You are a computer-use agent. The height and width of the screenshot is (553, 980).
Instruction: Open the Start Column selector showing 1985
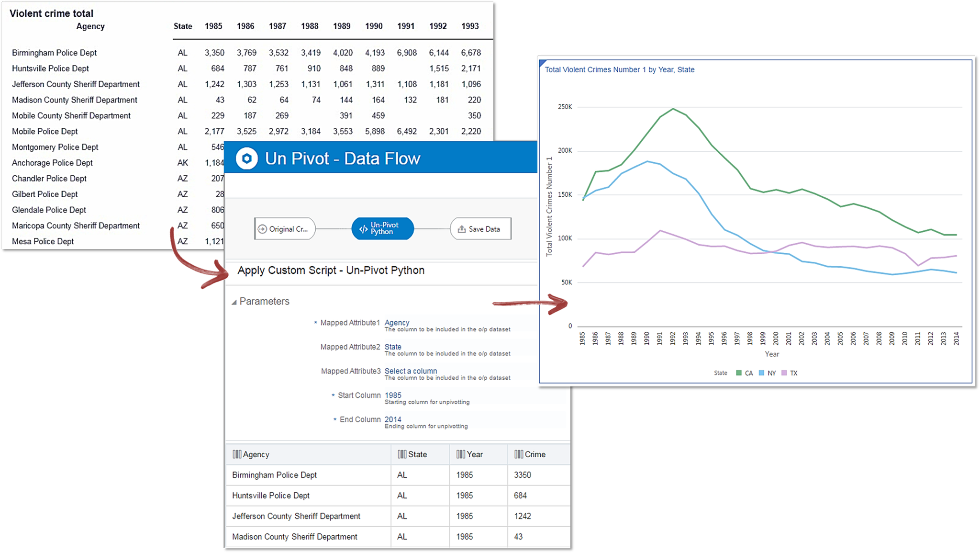click(393, 395)
